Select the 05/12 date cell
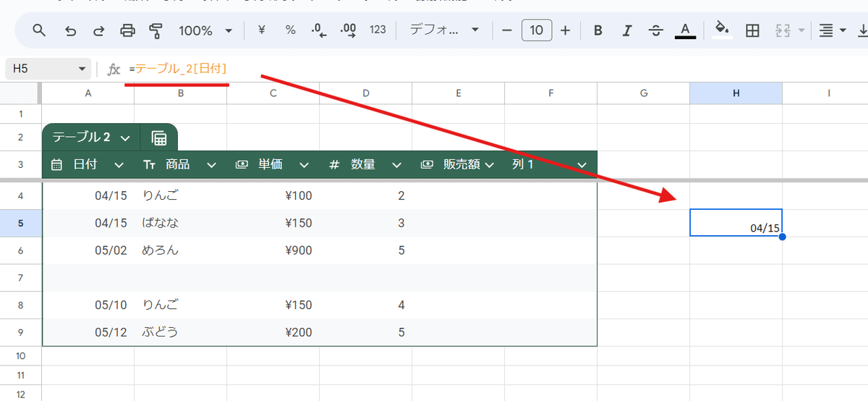Viewport: 868px width, 401px height. (x=88, y=333)
